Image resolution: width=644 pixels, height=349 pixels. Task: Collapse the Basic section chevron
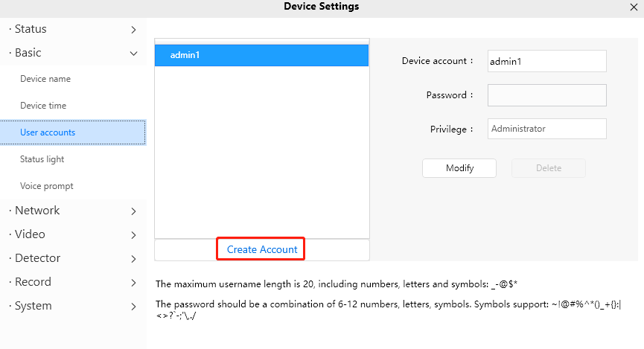click(133, 54)
